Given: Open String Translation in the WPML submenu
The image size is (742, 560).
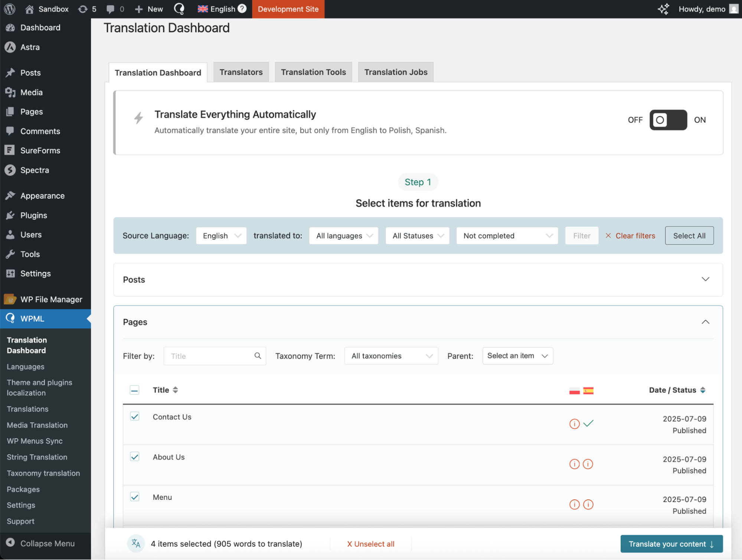Looking at the screenshot, I should tap(37, 457).
